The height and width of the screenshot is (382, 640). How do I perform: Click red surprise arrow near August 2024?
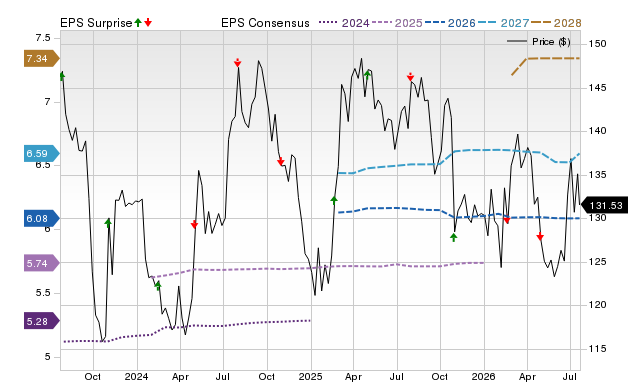click(x=238, y=62)
